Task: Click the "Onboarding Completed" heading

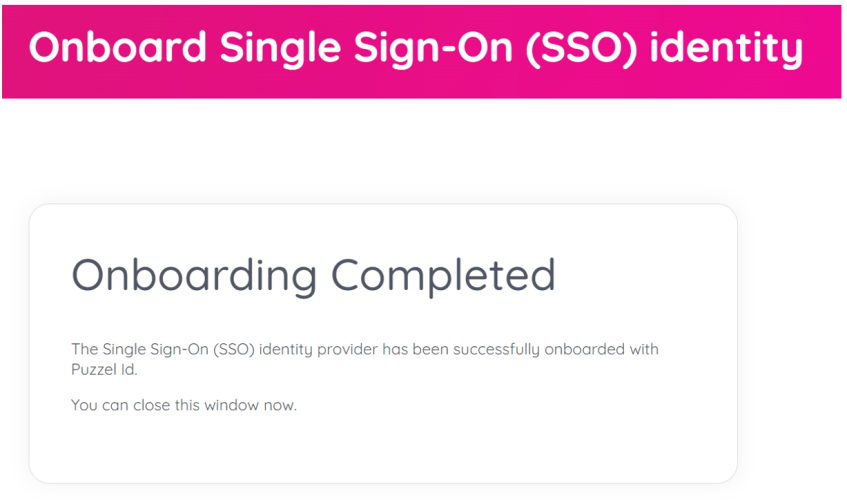Action: tap(313, 275)
